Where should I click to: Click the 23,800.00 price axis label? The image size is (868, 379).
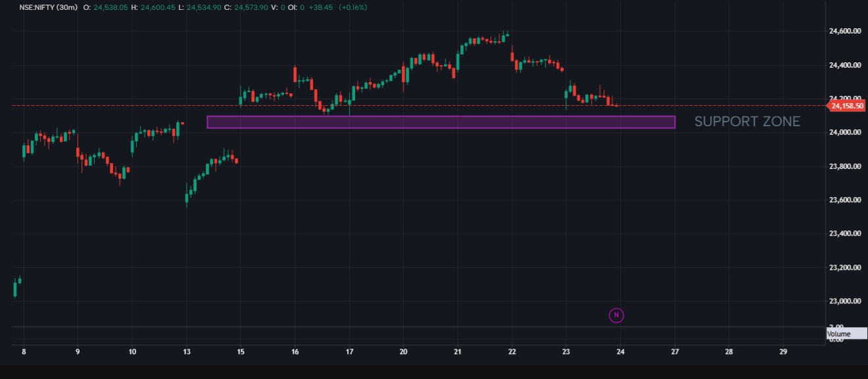click(x=846, y=166)
